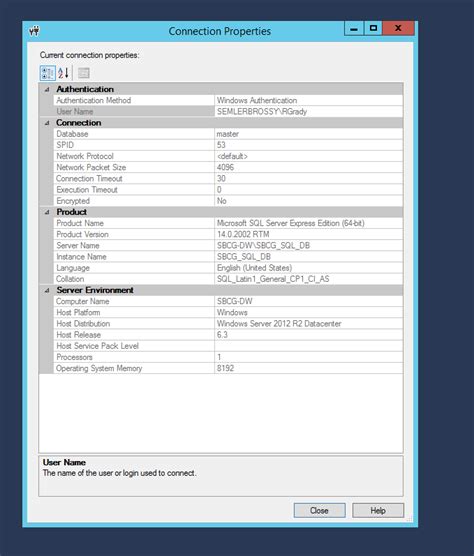Select the Host Platform label
474x556 pixels.
78,313
